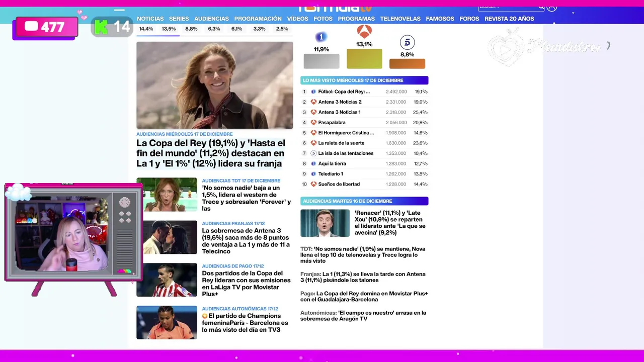Click Antena 3 icon beside Pasapalabra
The width and height of the screenshot is (644, 362).
[313, 123]
